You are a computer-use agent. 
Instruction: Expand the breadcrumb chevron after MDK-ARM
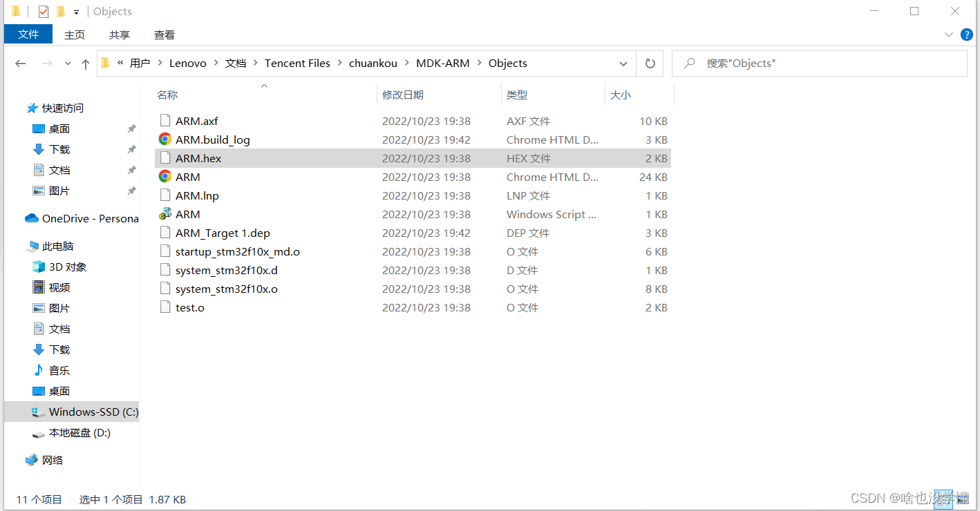(x=479, y=64)
